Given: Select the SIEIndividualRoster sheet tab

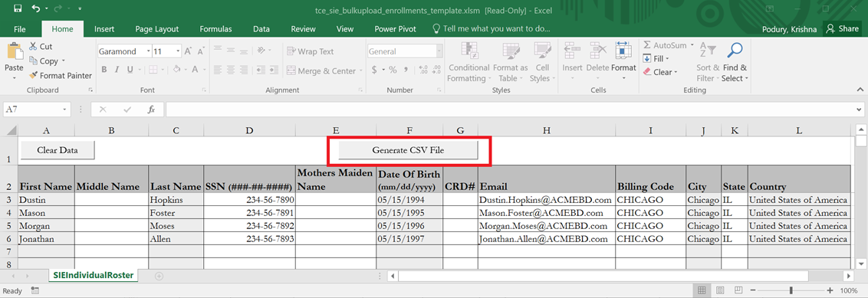Looking at the screenshot, I should tap(94, 275).
